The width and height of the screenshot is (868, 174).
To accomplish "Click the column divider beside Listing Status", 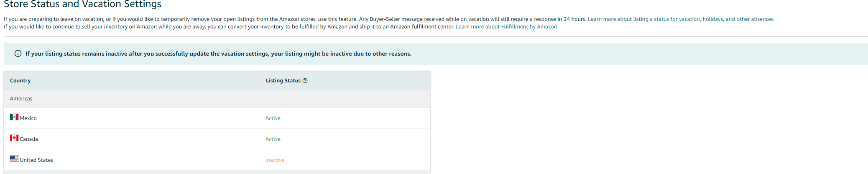I will coord(259,80).
